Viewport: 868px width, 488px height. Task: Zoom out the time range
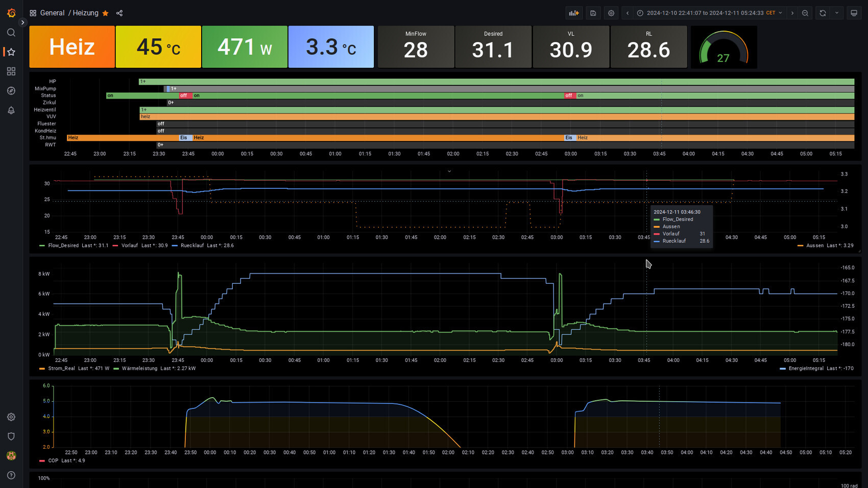[805, 13]
